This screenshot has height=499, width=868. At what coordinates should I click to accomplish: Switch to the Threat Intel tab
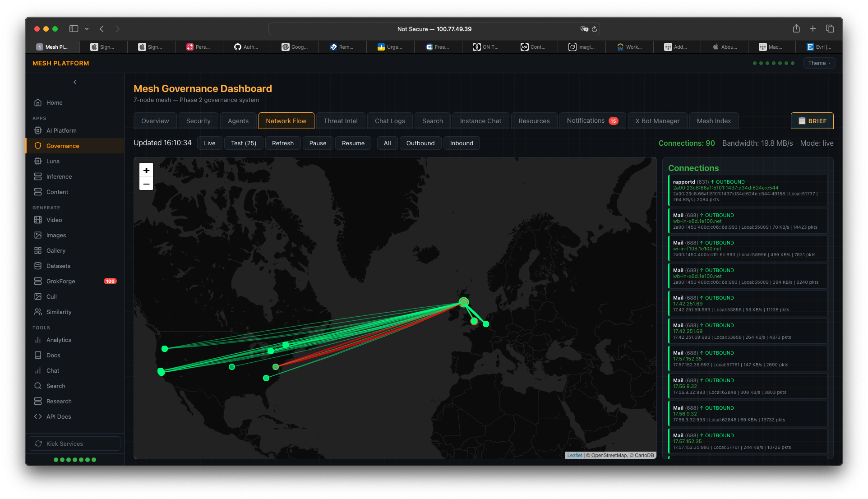pos(340,121)
